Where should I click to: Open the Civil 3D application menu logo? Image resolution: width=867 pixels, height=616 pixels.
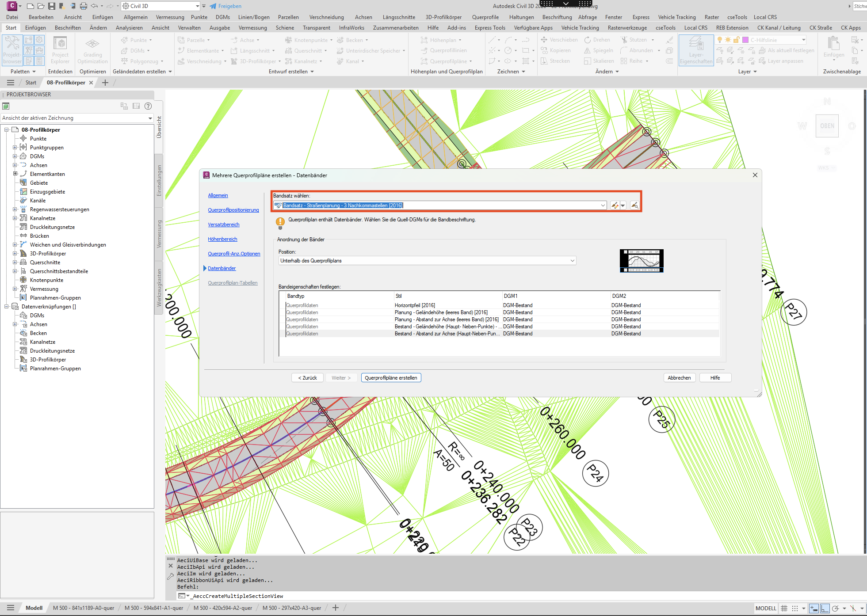pyautogui.click(x=11, y=6)
